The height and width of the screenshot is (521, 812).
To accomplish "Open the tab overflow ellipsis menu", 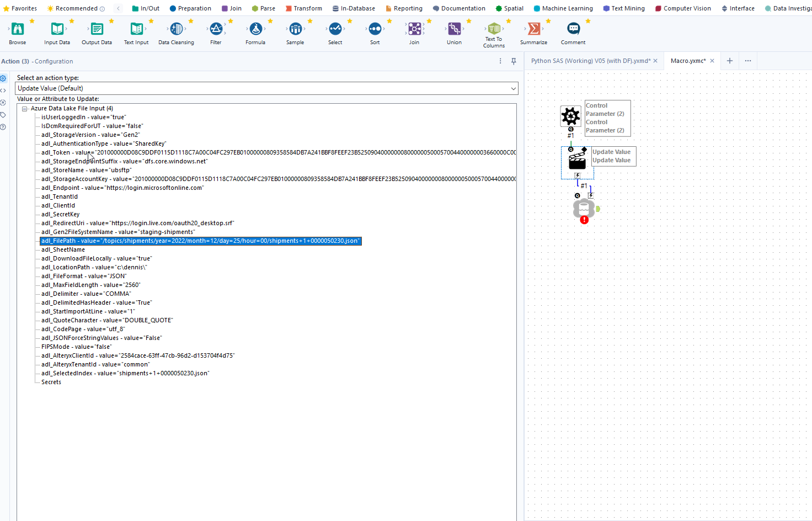I will pos(748,61).
